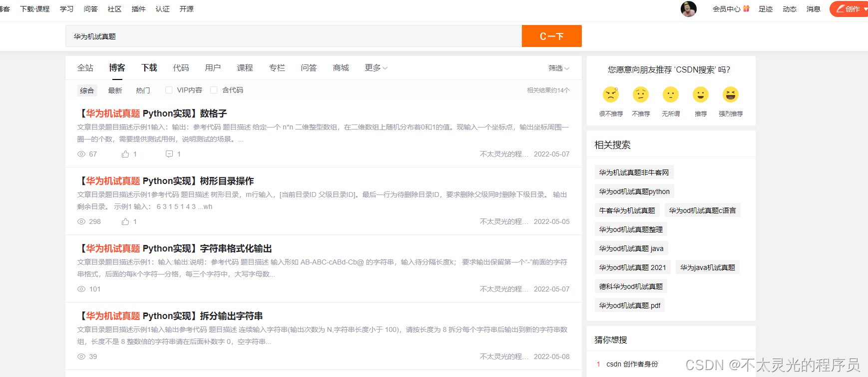Click like thumb icon on 数格子 article
Image resolution: width=868 pixels, height=377 pixels.
[125, 154]
